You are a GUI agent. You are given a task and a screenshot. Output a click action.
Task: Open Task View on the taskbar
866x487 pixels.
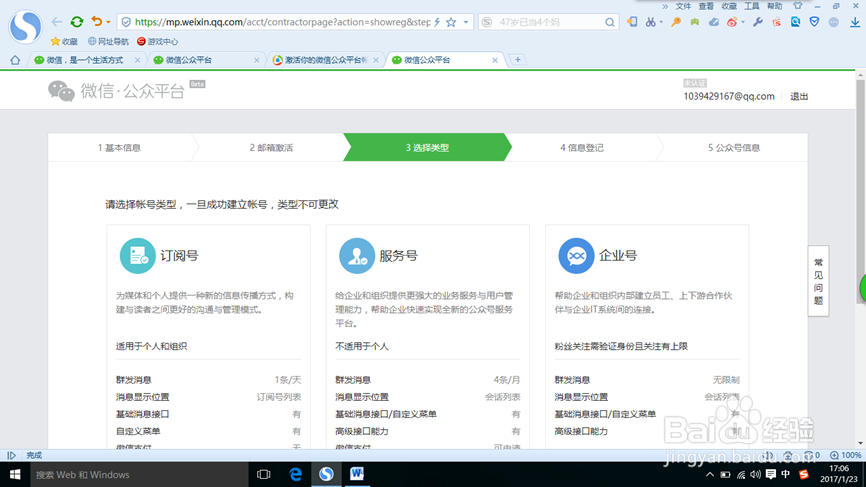tap(264, 474)
